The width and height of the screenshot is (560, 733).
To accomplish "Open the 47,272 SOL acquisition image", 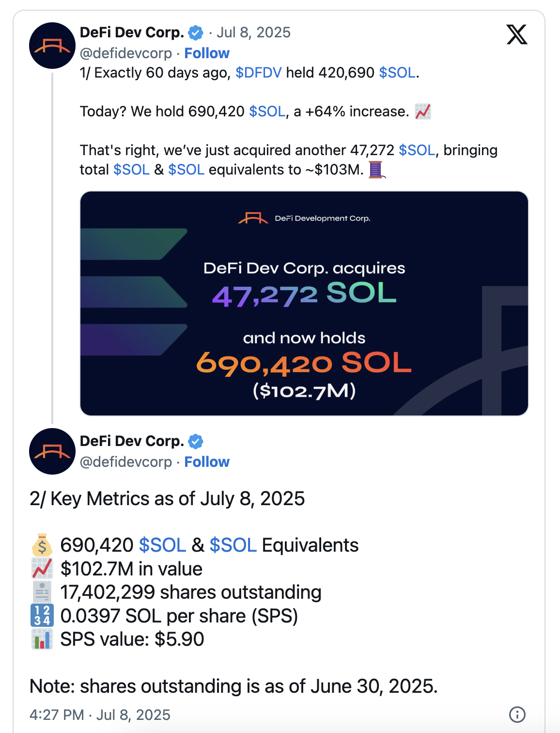I will pos(304,303).
